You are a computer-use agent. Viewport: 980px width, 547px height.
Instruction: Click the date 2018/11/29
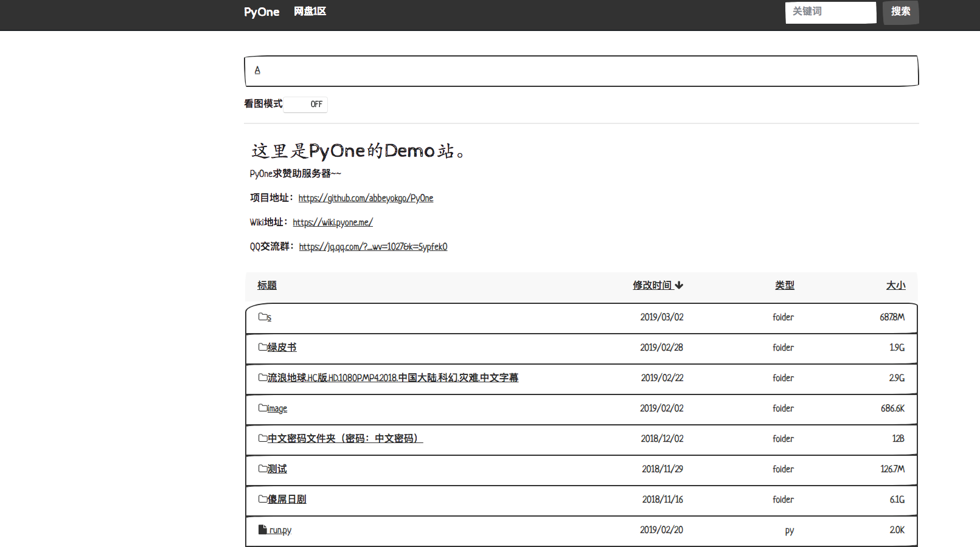tap(662, 469)
